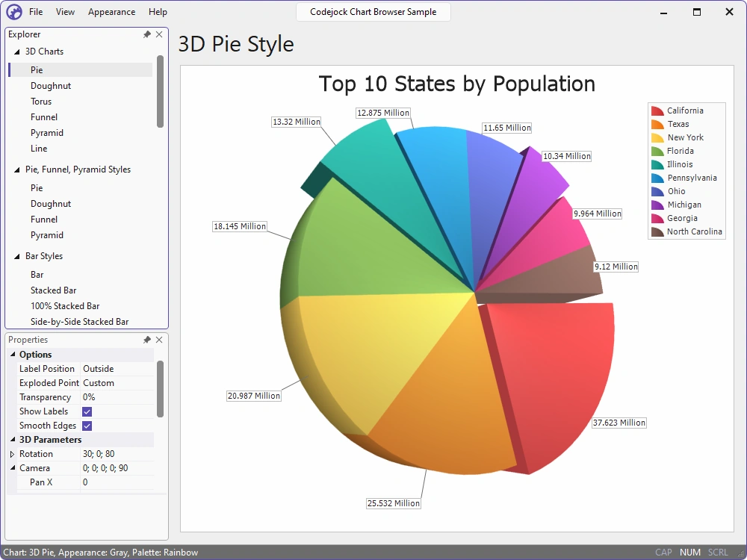747x560 pixels.
Task: Edit the Pan X value field
Action: click(117, 482)
